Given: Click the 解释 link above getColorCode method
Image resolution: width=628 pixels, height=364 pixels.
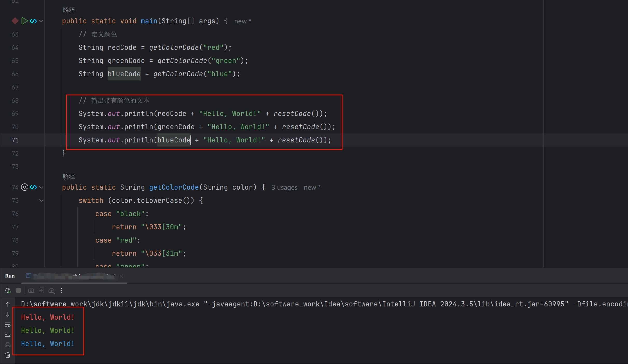Looking at the screenshot, I should [x=69, y=177].
